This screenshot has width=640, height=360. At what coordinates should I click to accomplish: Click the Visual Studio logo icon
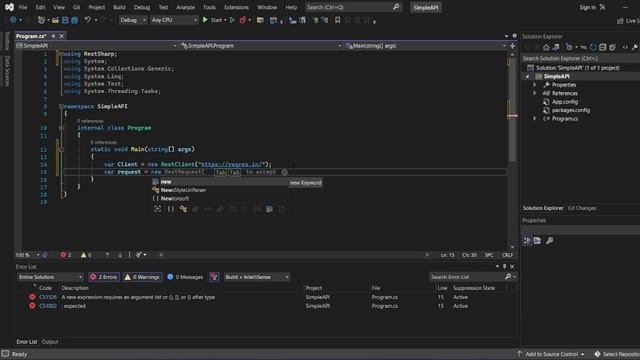click(9, 7)
